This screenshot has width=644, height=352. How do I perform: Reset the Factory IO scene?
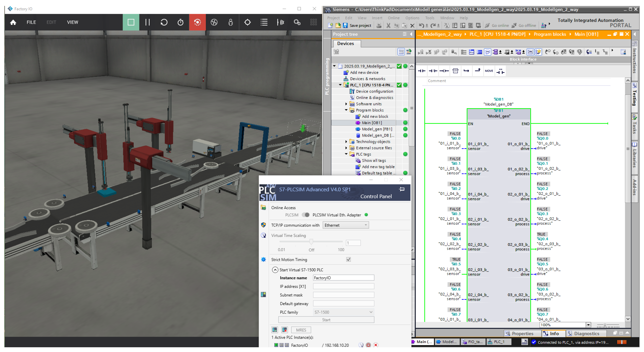pos(164,22)
